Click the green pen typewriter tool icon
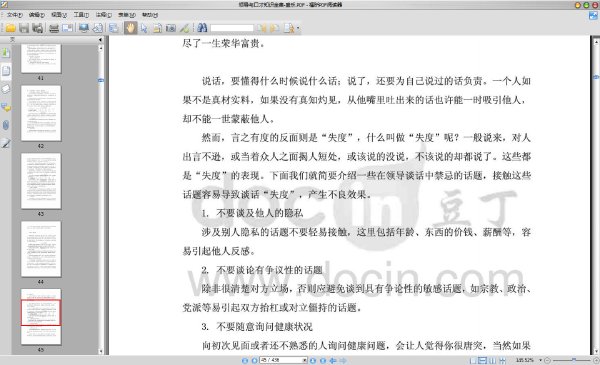This screenshot has width=600, height=365. [184, 28]
